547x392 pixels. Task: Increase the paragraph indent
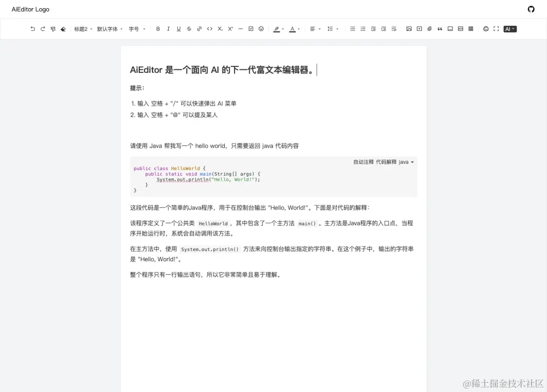[x=383, y=29]
